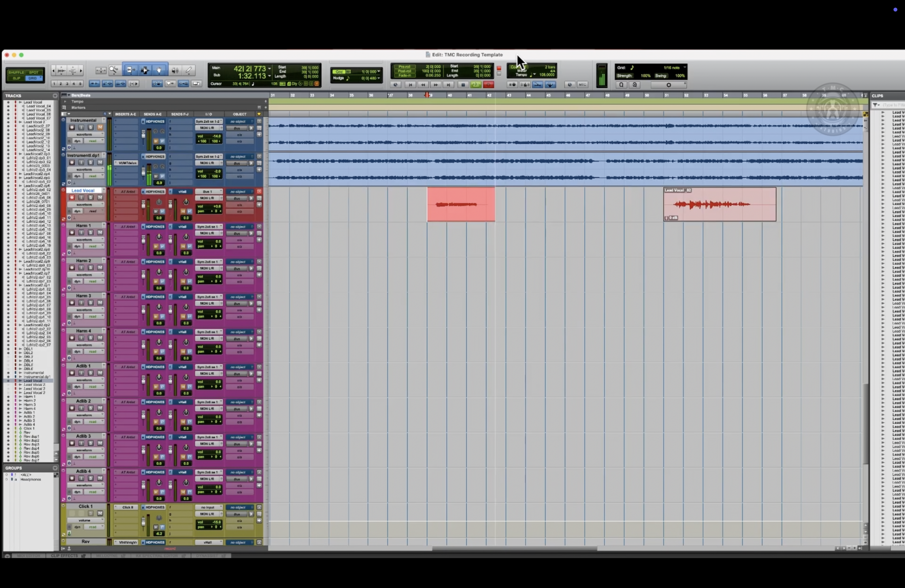Mute the Harm 1 track
905x588 pixels.
pos(100,232)
